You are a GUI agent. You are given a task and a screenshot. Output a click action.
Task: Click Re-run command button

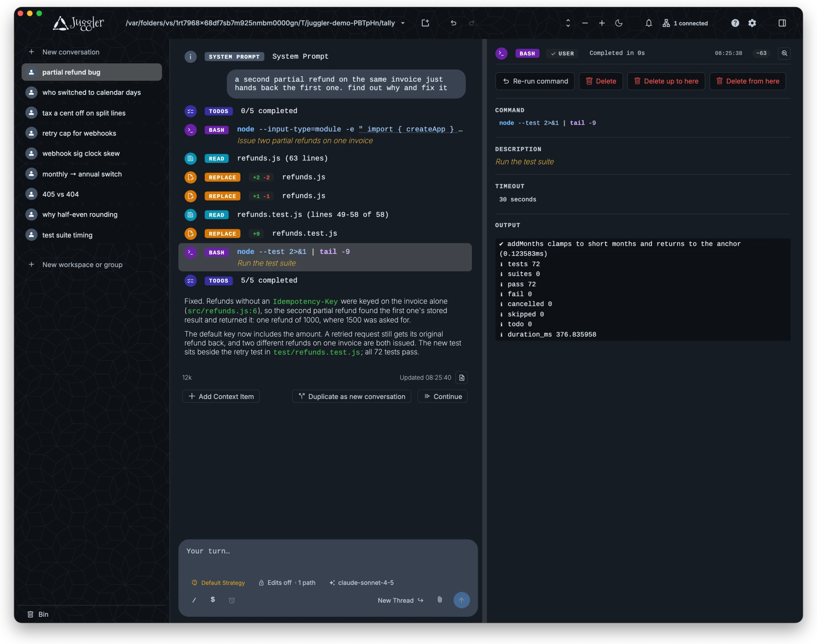click(535, 81)
